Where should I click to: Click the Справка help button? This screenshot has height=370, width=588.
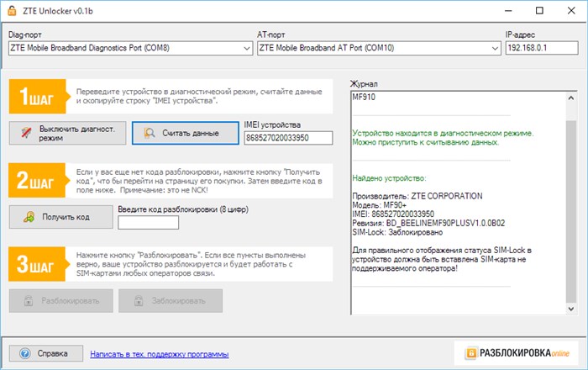45,353
